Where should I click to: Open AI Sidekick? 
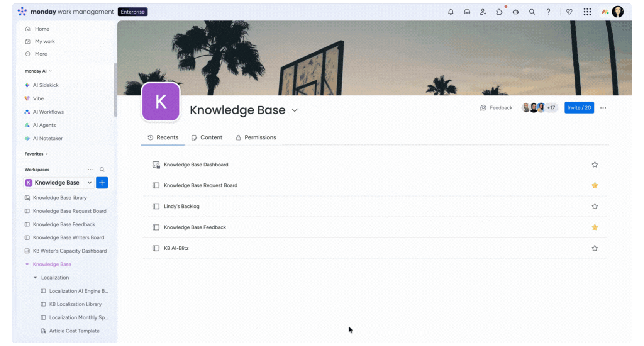click(x=46, y=85)
